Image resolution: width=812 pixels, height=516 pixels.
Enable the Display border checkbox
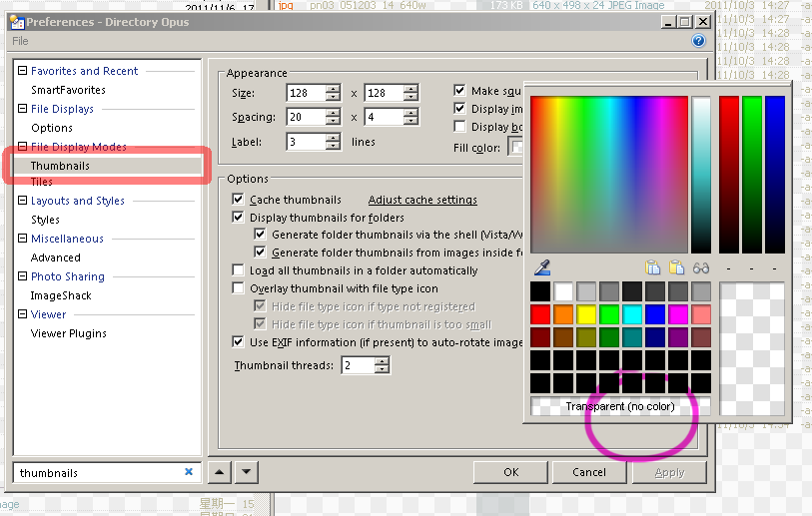459,127
